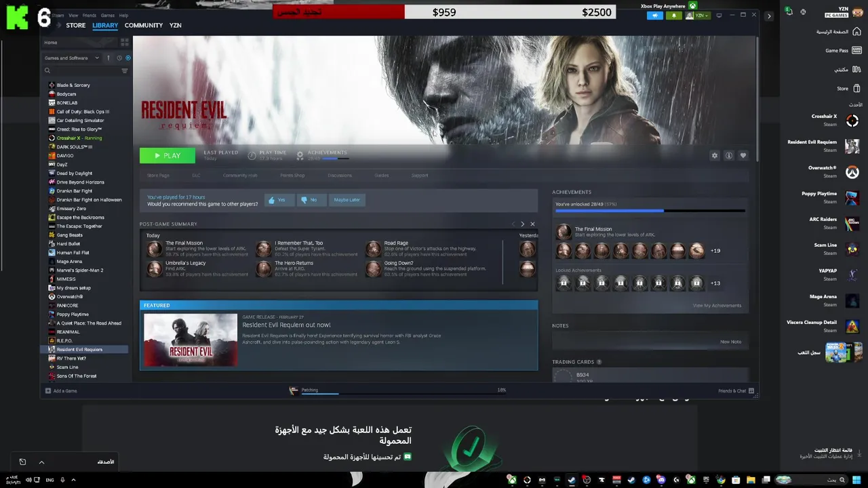Open the YZN profile tab in Steam
This screenshot has height=488, width=868.
pos(175,25)
